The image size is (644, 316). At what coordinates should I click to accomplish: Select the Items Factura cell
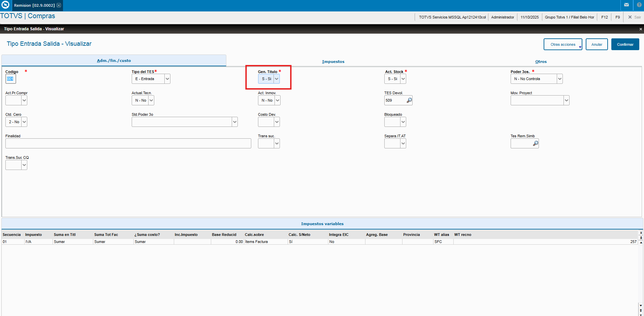(x=265, y=242)
